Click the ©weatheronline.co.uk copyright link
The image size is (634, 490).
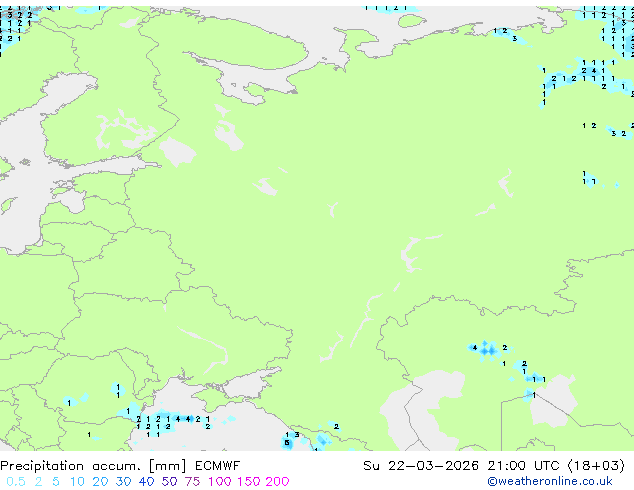point(550,481)
